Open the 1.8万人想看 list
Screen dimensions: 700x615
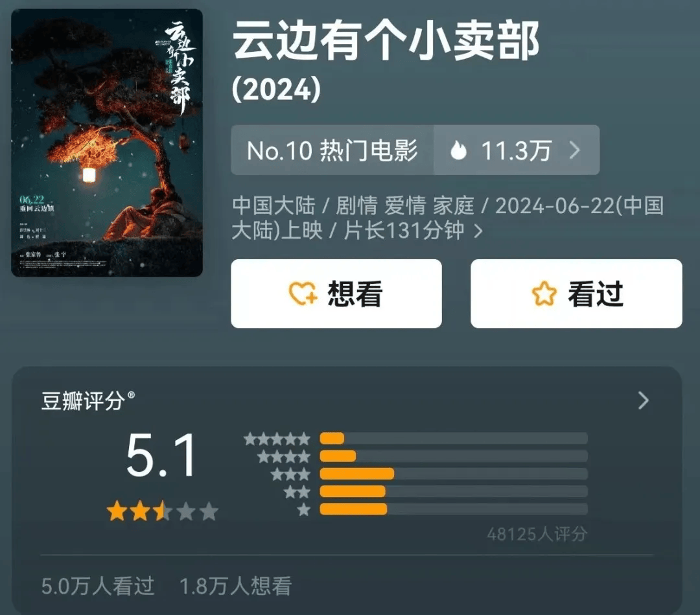(x=235, y=586)
